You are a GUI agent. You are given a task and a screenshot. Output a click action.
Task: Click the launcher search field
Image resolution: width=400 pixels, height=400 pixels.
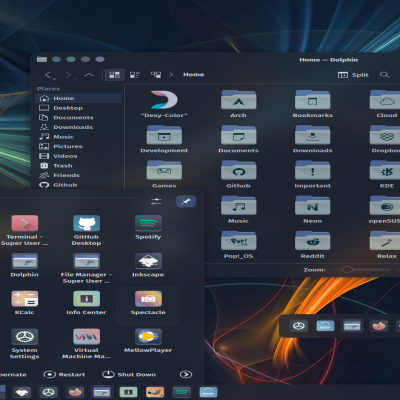tap(68, 201)
